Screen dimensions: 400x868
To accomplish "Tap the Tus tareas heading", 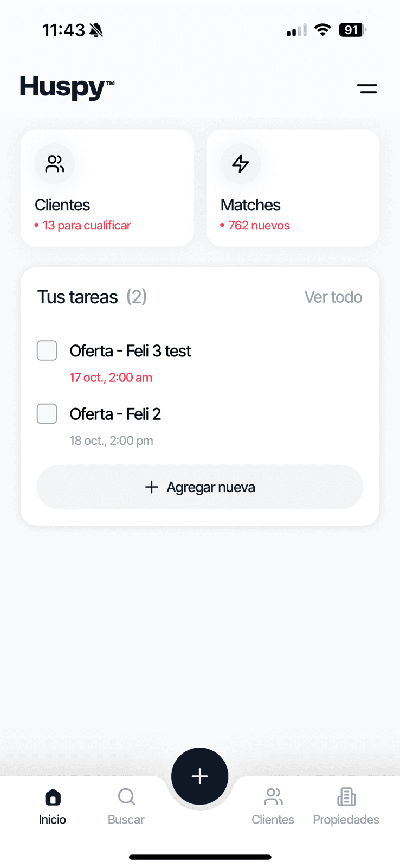I will [78, 297].
